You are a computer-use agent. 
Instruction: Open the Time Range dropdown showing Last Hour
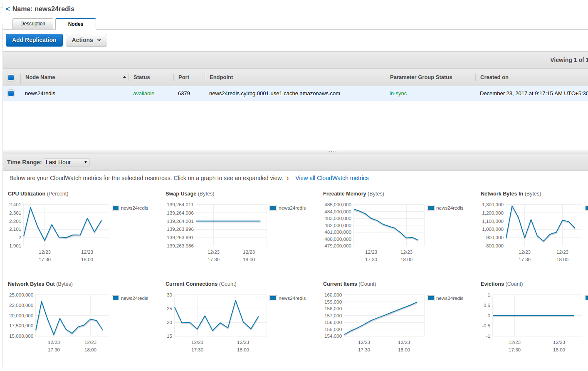[x=66, y=162]
